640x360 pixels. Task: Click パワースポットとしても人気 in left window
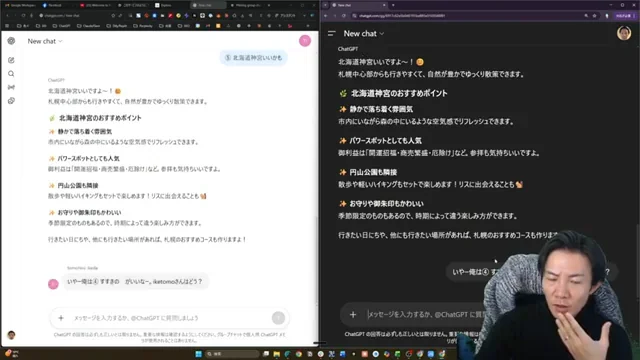(88, 158)
